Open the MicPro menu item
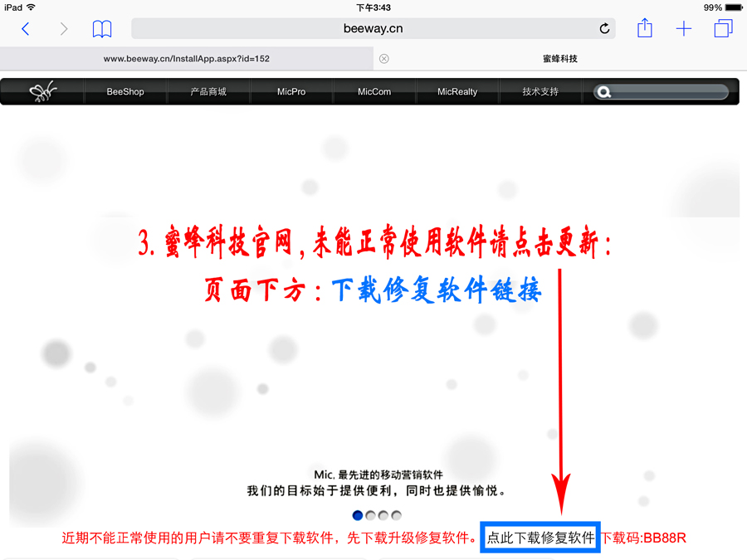Viewport: 747px width, 560px height. click(x=291, y=91)
